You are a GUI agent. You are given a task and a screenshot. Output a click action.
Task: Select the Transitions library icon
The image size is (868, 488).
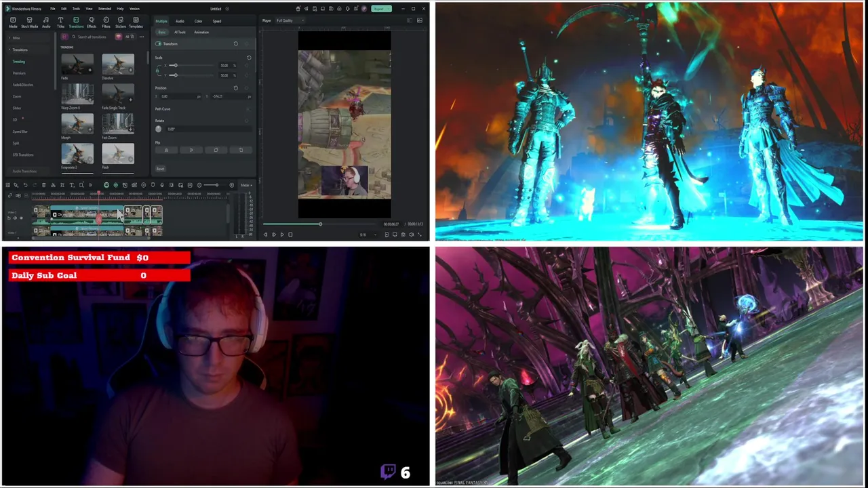pos(76,22)
